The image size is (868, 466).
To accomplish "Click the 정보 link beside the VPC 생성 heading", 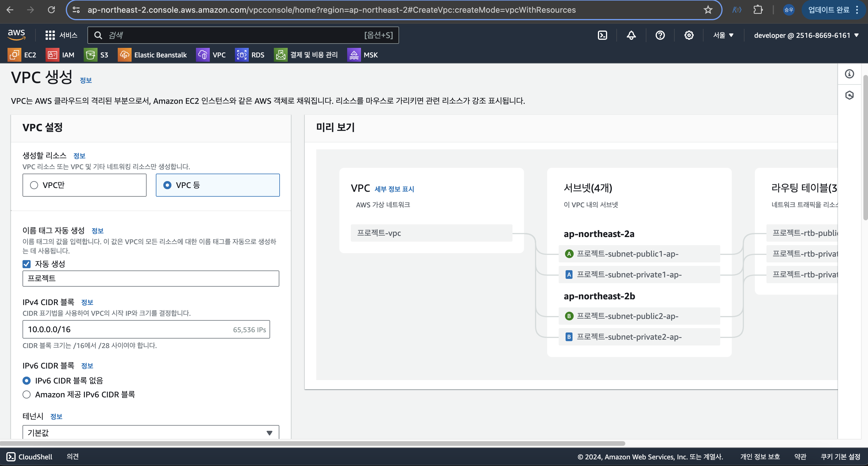I will point(86,80).
